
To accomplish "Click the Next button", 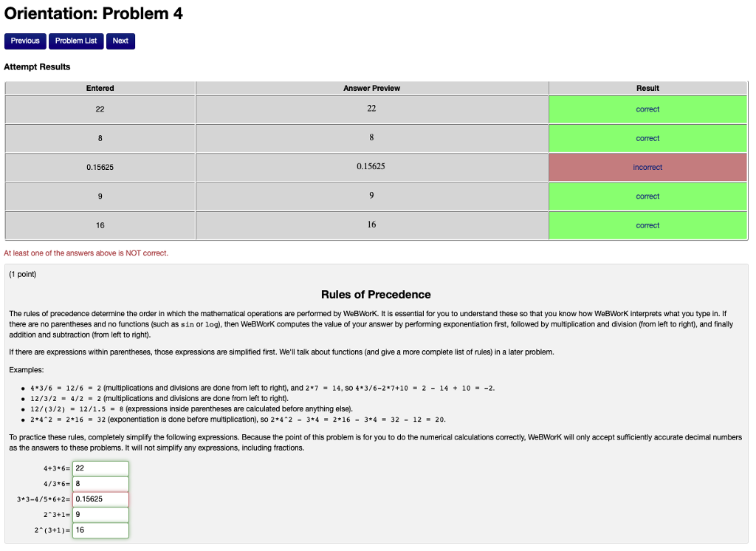I will [x=120, y=41].
